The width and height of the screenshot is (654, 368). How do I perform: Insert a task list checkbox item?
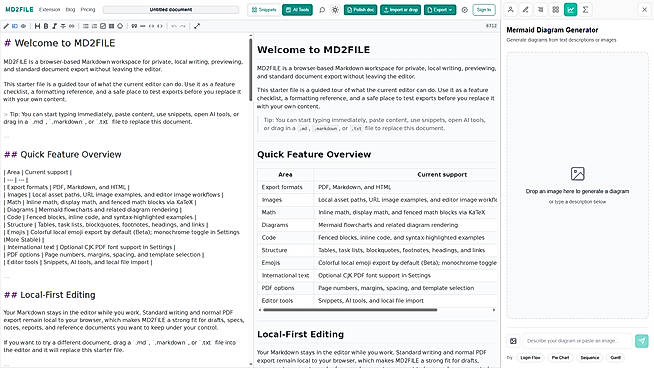click(x=103, y=26)
